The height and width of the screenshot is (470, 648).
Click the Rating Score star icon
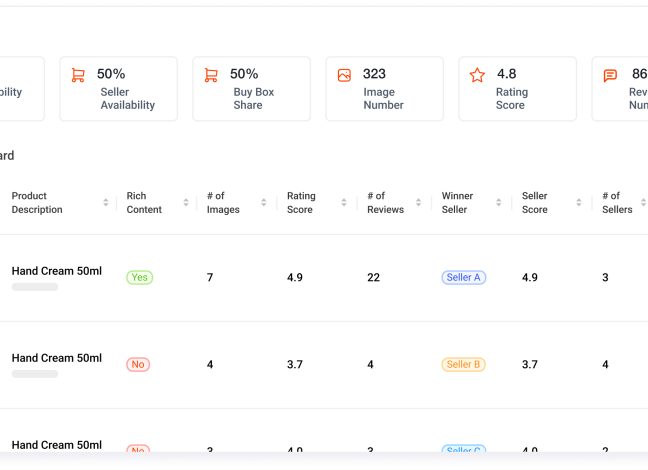477,75
